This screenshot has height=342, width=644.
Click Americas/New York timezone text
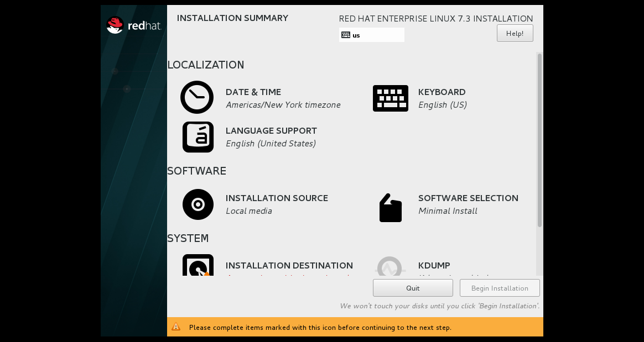coord(283,104)
